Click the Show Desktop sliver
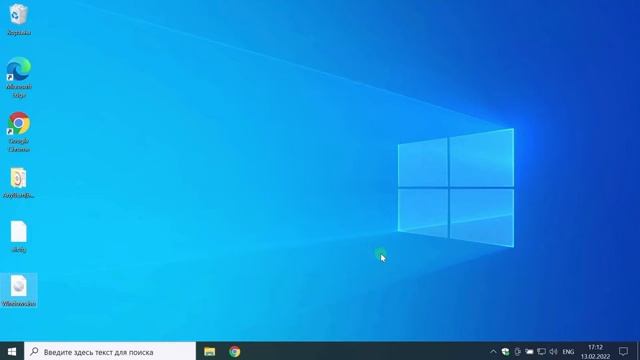The image size is (640, 360). [638, 351]
